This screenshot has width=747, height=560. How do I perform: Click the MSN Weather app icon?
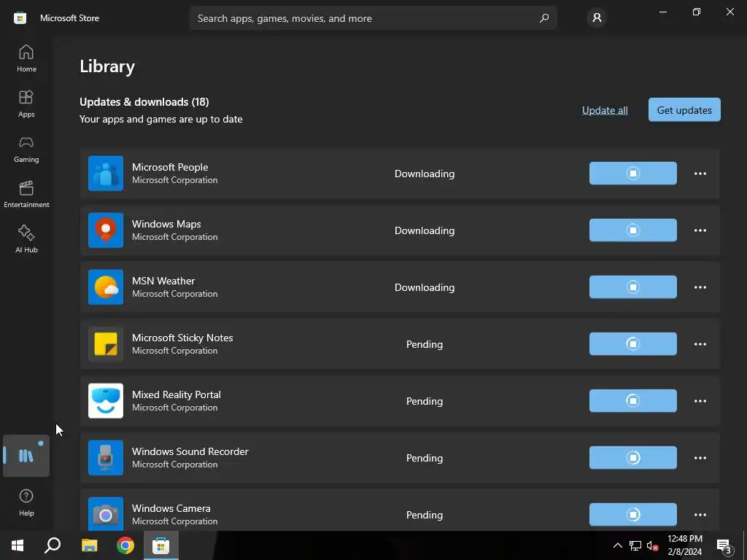click(x=106, y=287)
